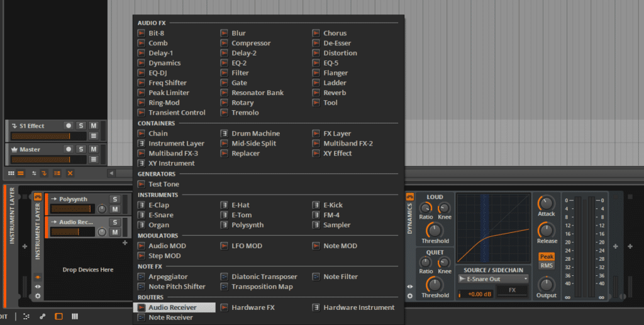Click the Note Filter icon
Viewport: 644px width, 325px height.
coord(316,277)
